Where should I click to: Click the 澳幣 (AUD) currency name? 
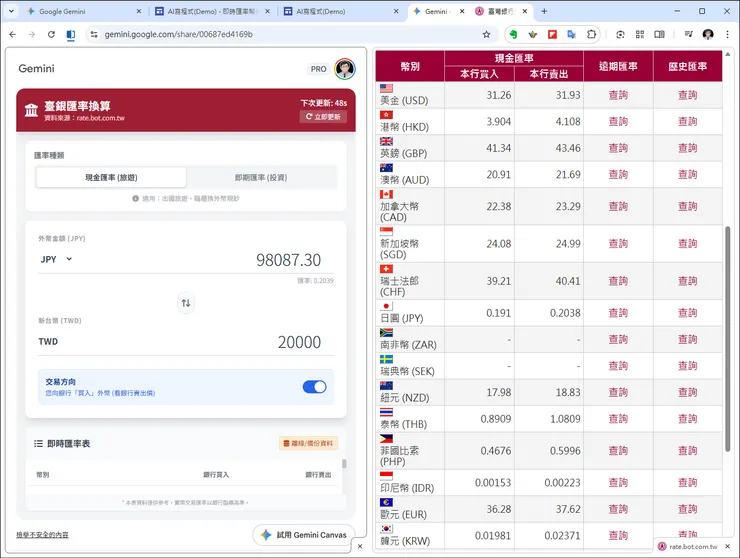[404, 180]
